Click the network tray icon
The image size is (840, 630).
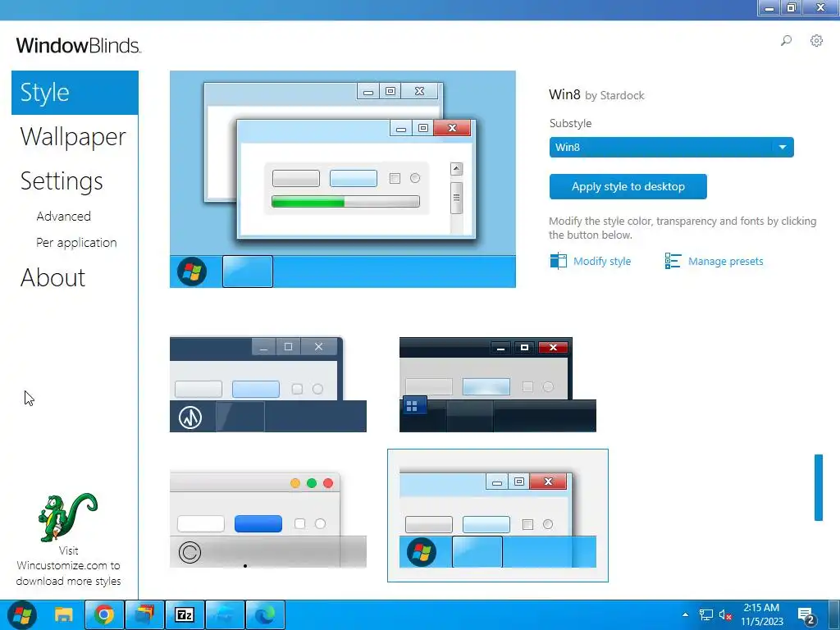pyautogui.click(x=705, y=615)
